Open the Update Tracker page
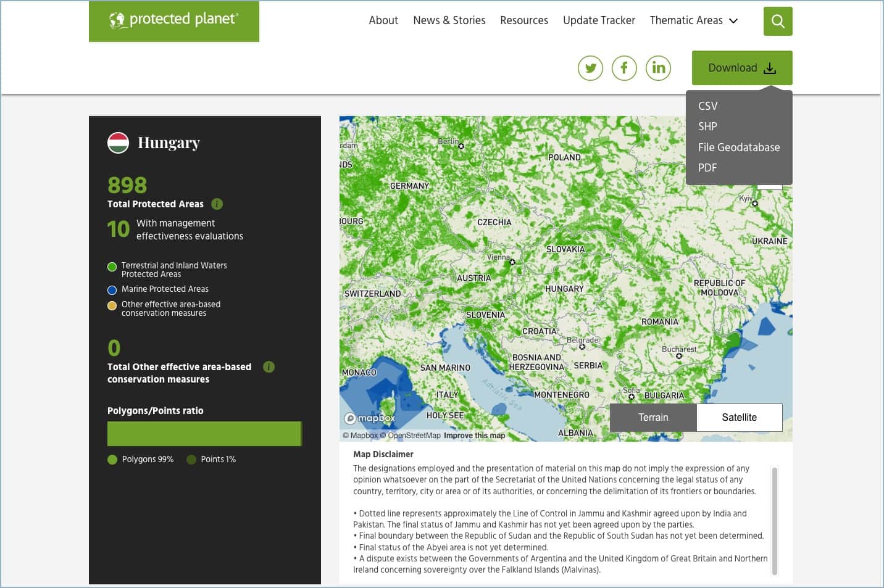 coord(599,20)
